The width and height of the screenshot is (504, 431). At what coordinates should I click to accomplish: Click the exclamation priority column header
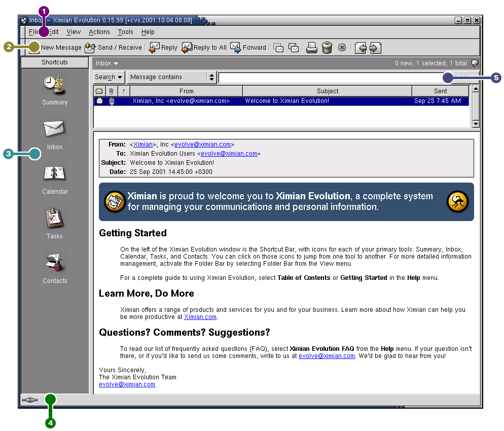coord(123,91)
